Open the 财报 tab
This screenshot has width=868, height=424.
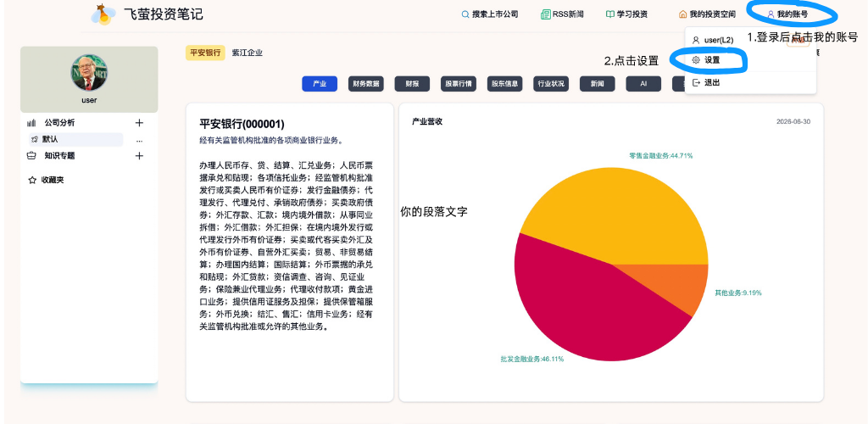point(413,84)
